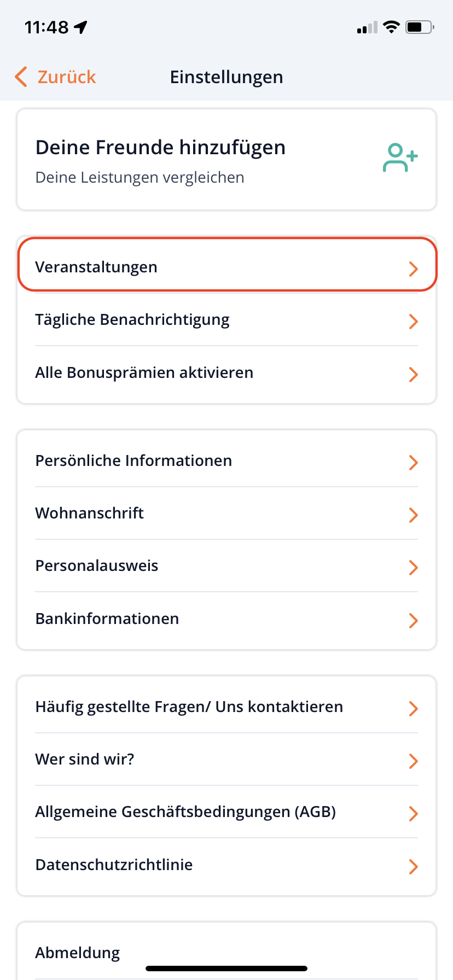Screen dimensions: 453x980
Task: Go back using the Zurück link
Action: point(66,77)
